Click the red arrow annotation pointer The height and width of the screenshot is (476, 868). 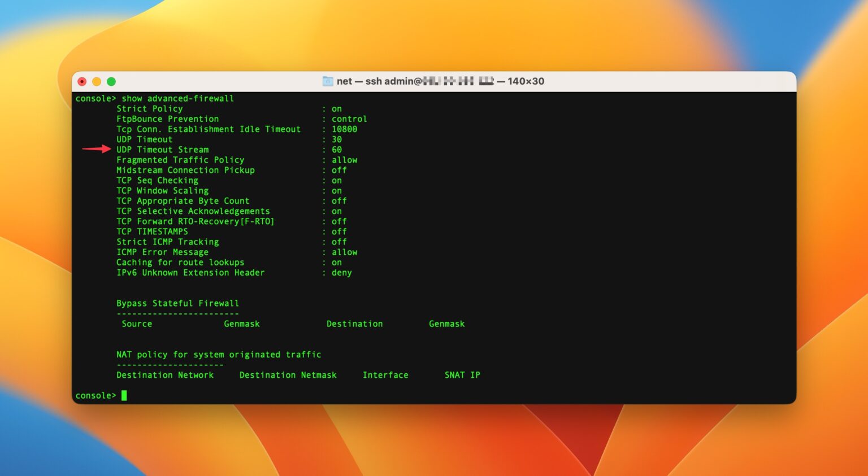[96, 149]
